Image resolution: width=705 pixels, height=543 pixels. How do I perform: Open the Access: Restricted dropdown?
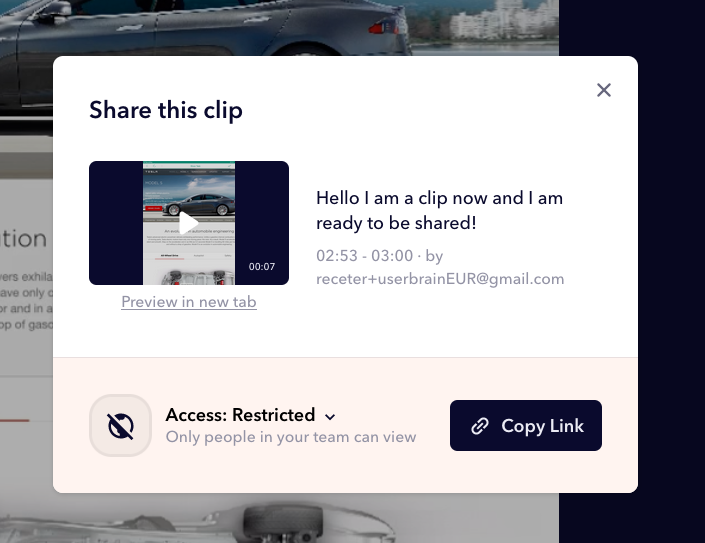pyautogui.click(x=250, y=415)
